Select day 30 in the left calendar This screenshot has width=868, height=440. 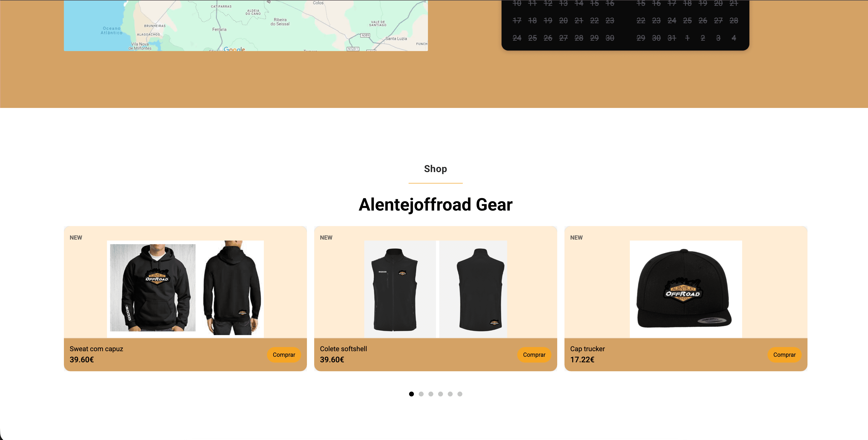point(610,38)
